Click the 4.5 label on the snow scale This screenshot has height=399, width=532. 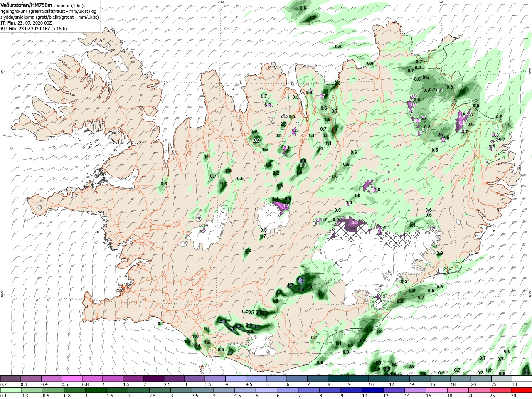click(x=249, y=384)
